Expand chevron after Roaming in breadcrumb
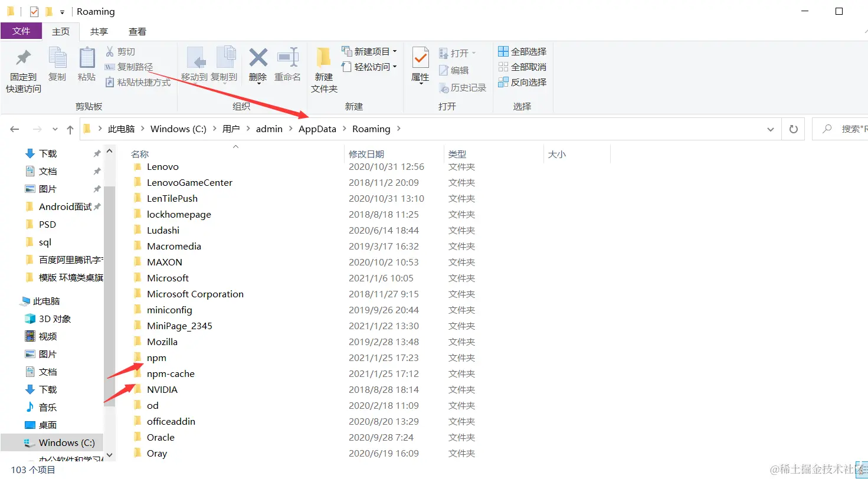The image size is (868, 479). click(x=399, y=129)
